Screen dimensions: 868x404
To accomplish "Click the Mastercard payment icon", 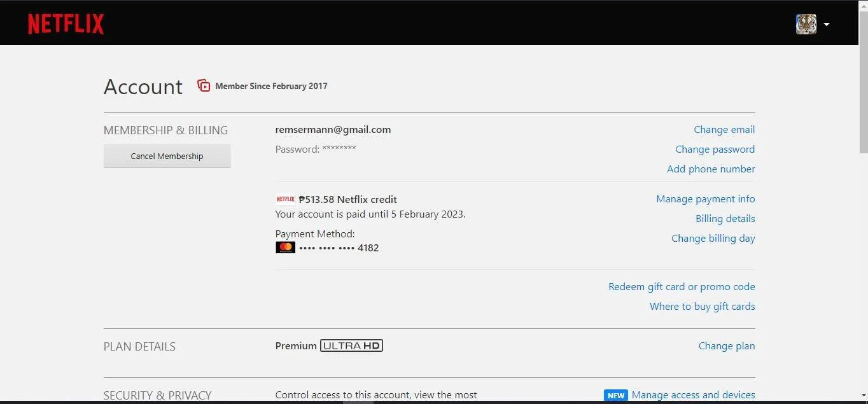I will [285, 247].
